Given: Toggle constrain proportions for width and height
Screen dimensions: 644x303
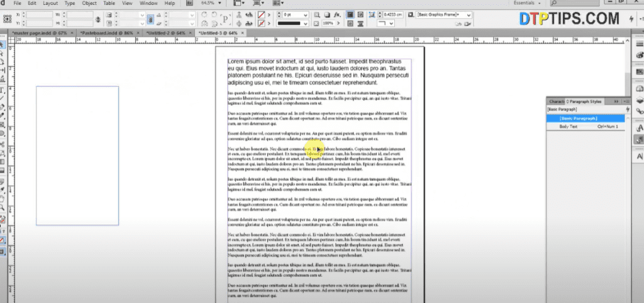Looking at the screenshot, I should click(x=98, y=20).
